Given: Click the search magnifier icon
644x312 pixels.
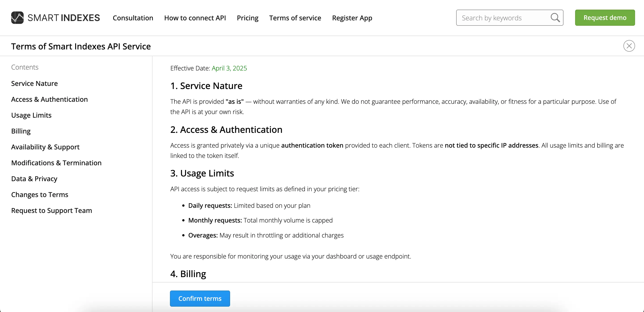Looking at the screenshot, I should 555,18.
